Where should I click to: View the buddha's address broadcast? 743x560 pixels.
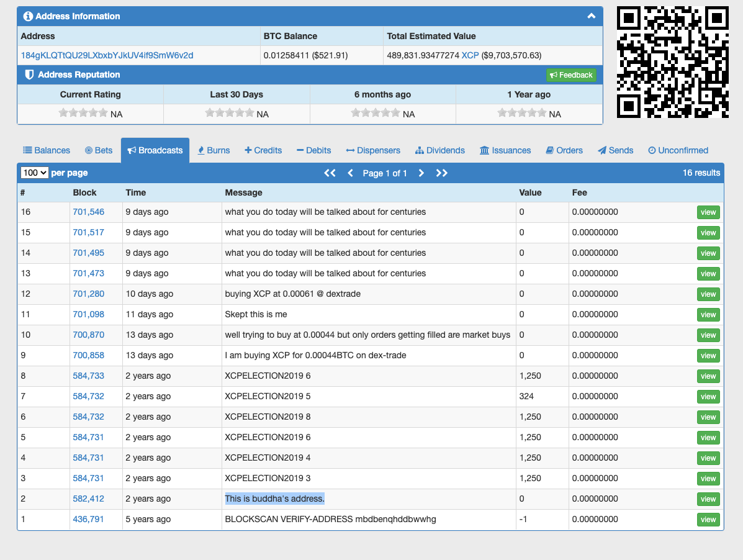click(708, 499)
